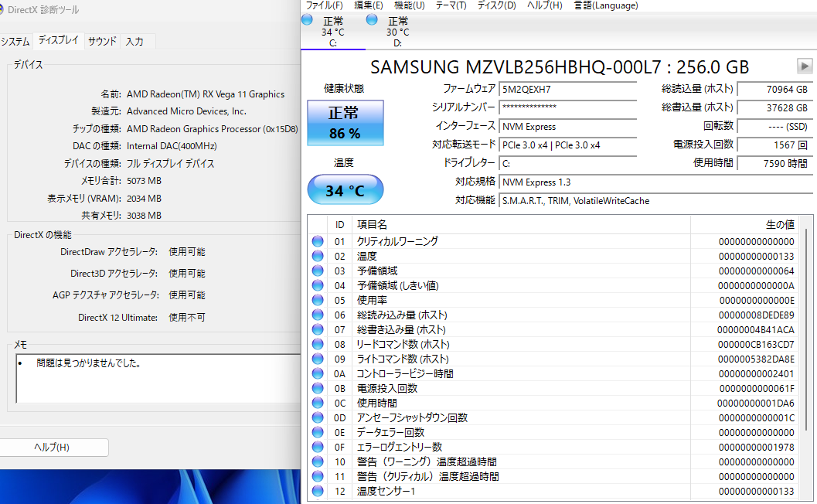Click status orb for 総書き込み量 (ホスト) row
Viewport: 817px width, 504px height.
[318, 329]
